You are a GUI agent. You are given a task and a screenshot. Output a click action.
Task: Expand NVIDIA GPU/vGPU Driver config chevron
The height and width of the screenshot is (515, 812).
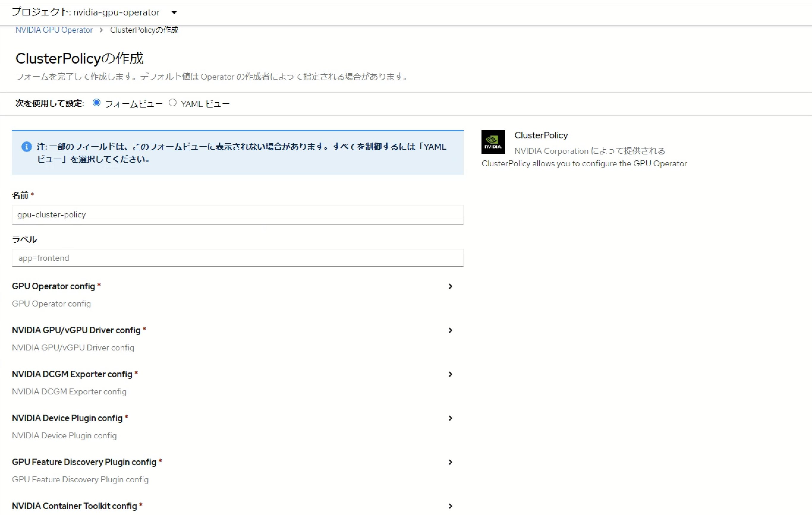tap(450, 330)
